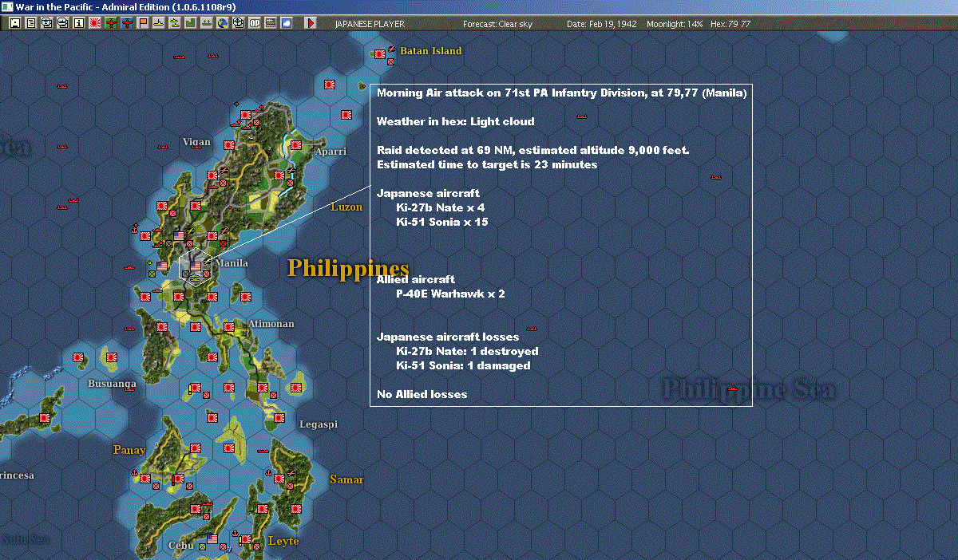Click the large Philippines map title
Image resolution: width=958 pixels, height=560 pixels.
[x=348, y=268]
